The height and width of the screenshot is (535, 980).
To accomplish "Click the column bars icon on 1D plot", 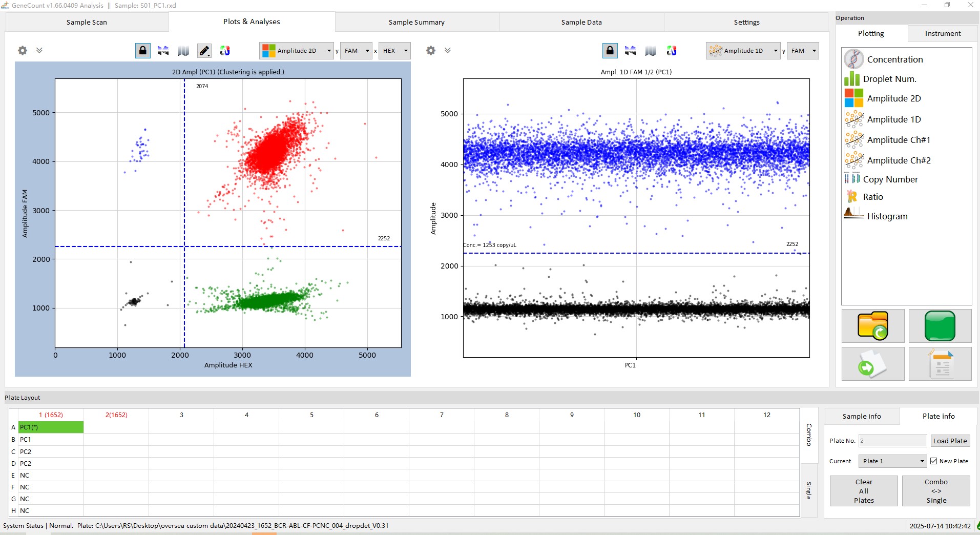I will [651, 50].
